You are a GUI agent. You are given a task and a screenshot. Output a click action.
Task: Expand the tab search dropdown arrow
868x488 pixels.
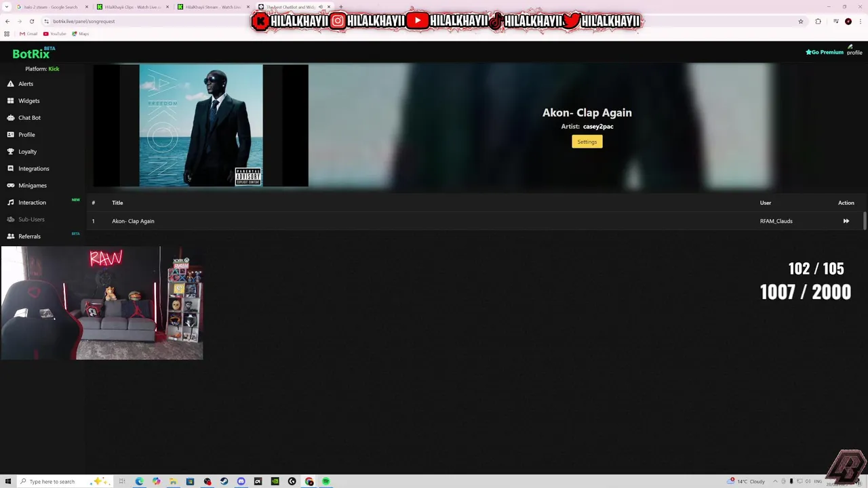[x=6, y=7]
